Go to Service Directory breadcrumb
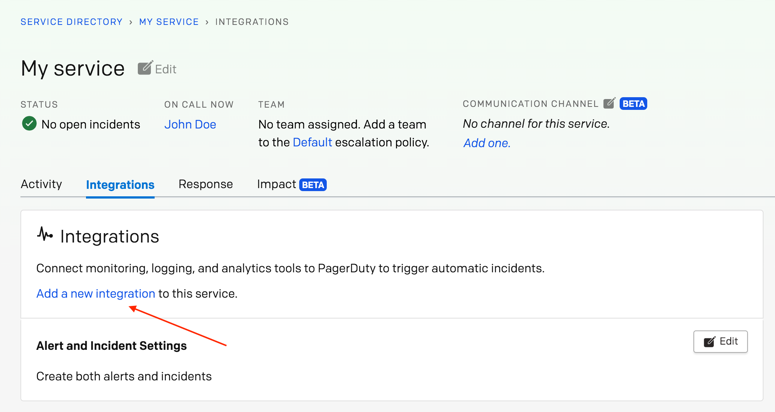This screenshot has height=412, width=775. pos(72,22)
